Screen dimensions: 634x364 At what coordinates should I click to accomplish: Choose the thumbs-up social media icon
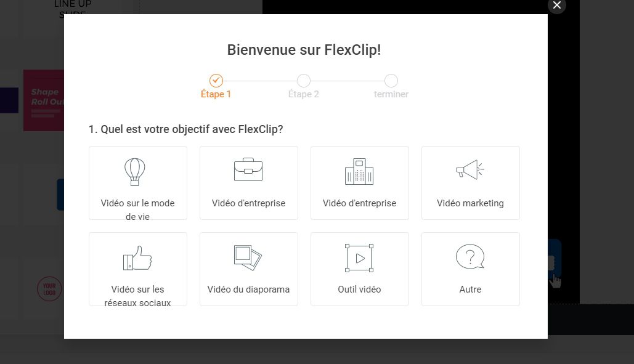[x=137, y=257]
